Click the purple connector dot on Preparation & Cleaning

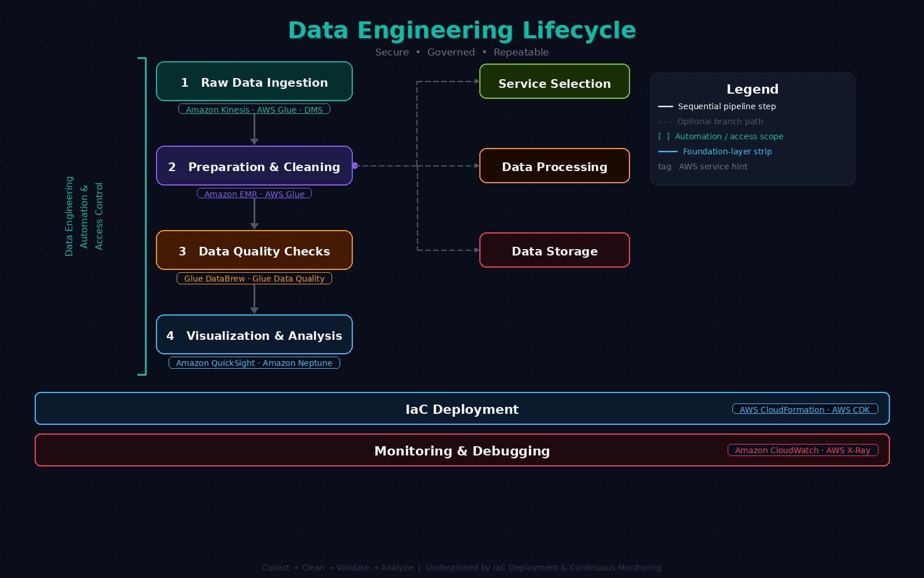point(355,166)
